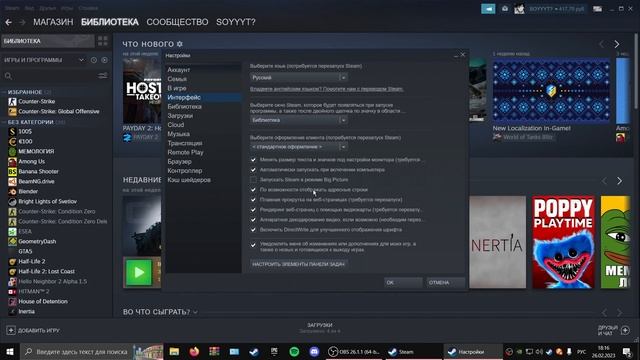Open Poppy Playtime game thumbnail
The height and width of the screenshot is (360, 640).
563,242
